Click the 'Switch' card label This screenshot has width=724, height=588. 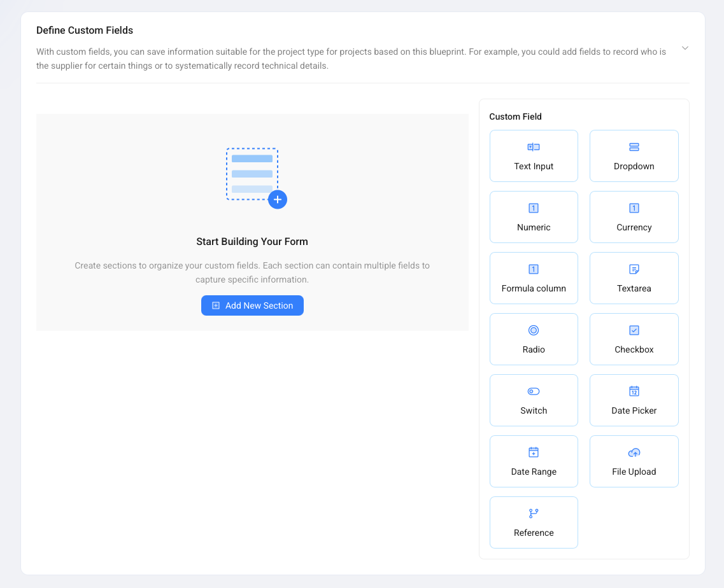pos(534,410)
